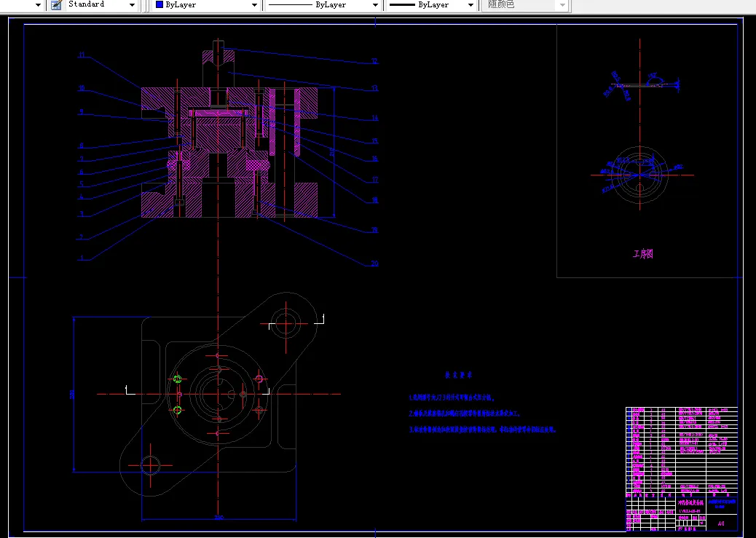
Task: Click the guide pillar circle at plan view bottom left
Action: point(151,466)
